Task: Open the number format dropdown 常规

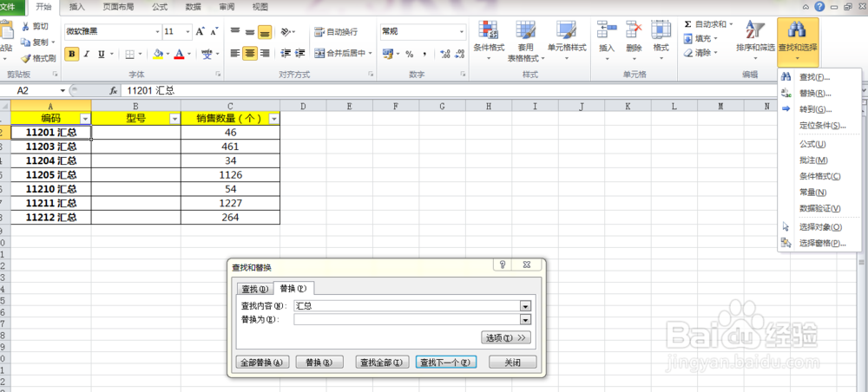Action: coord(462,32)
